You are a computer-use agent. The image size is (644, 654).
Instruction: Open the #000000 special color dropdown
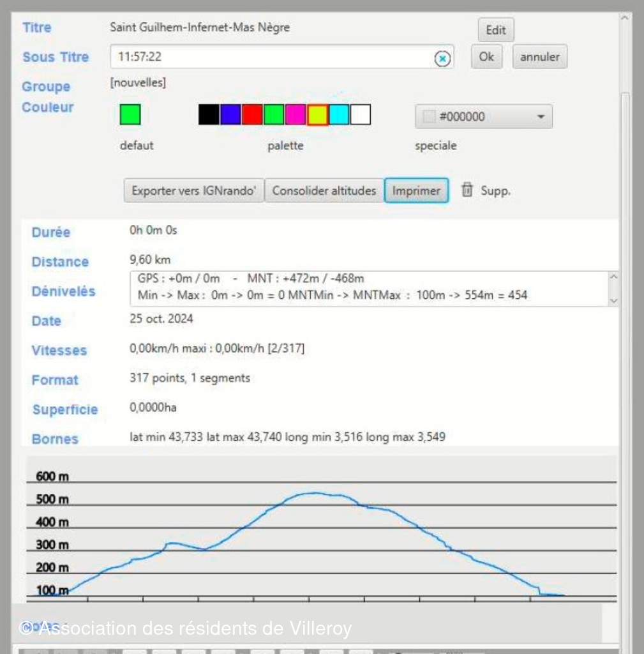click(483, 117)
